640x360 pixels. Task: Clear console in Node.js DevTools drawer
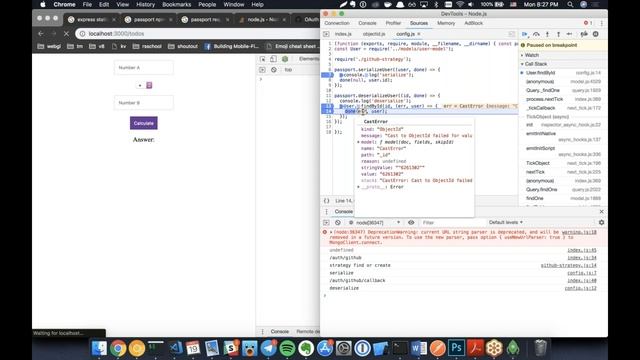point(338,222)
